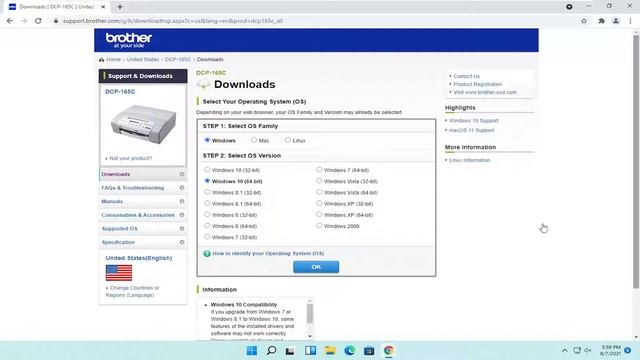This screenshot has width=640, height=360.
Task: Click the Not your product? link
Action: [131, 158]
